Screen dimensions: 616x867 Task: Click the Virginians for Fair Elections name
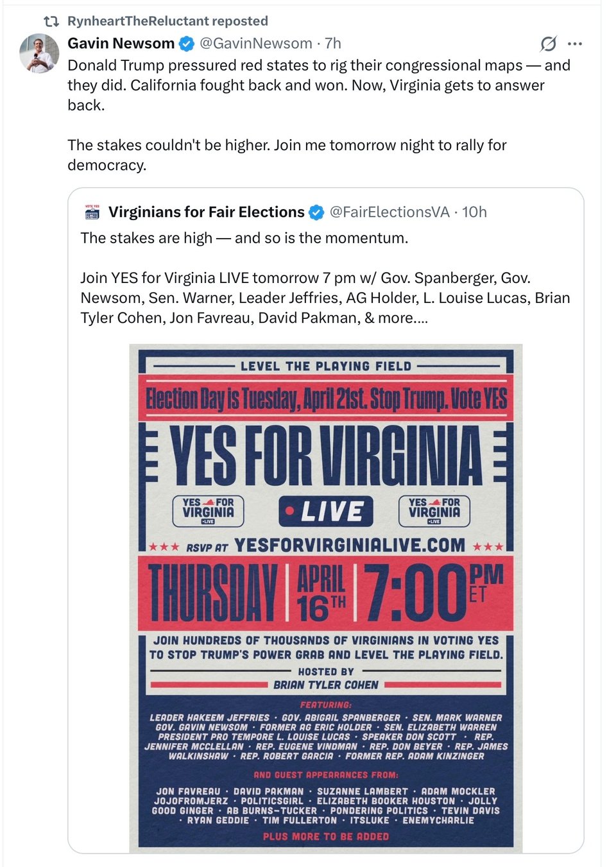[x=207, y=212]
